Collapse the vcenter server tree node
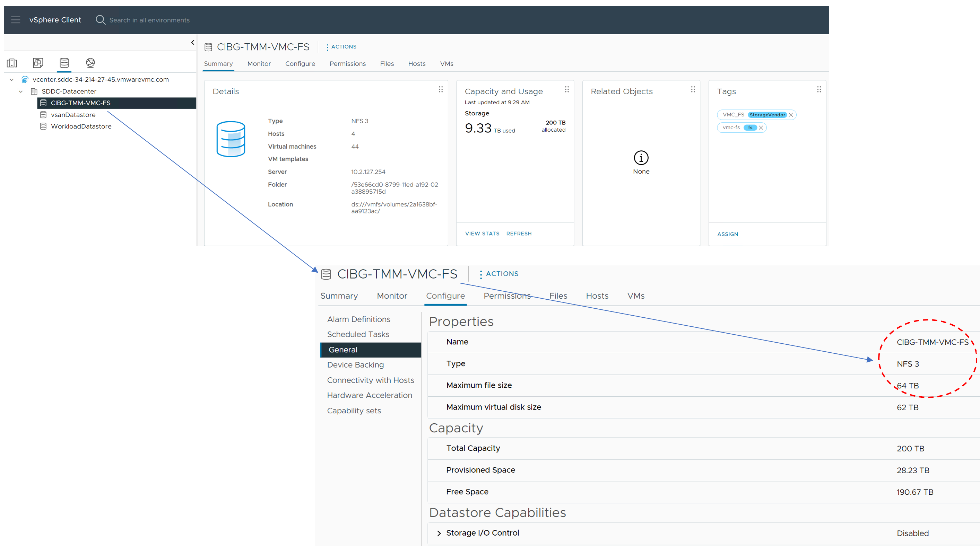Screen dimensions: 980x546 click(x=12, y=80)
